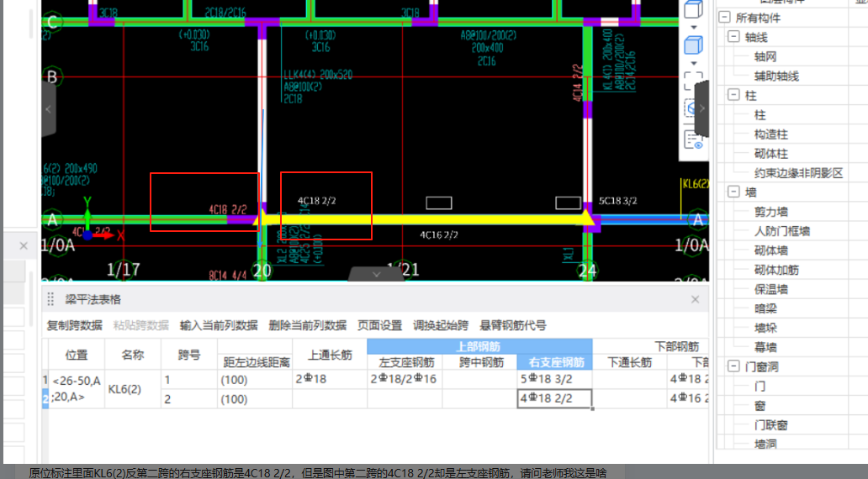This screenshot has width=868, height=479.
Task: Select 暗梁 in component tree
Action: tap(765, 308)
